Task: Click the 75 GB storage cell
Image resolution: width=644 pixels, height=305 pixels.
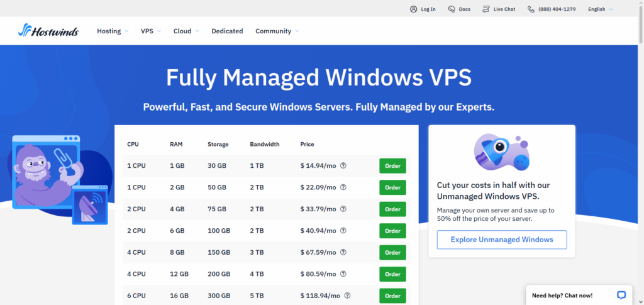Action: pyautogui.click(x=217, y=209)
